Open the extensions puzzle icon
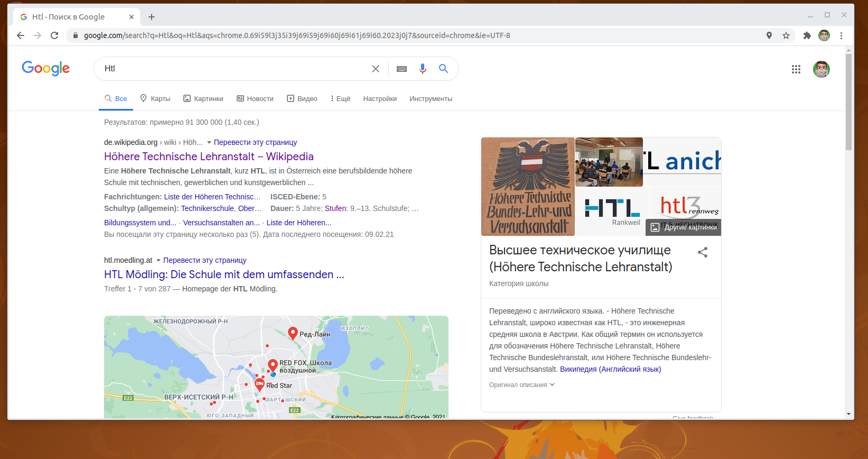The height and width of the screenshot is (459, 868). [x=807, y=35]
